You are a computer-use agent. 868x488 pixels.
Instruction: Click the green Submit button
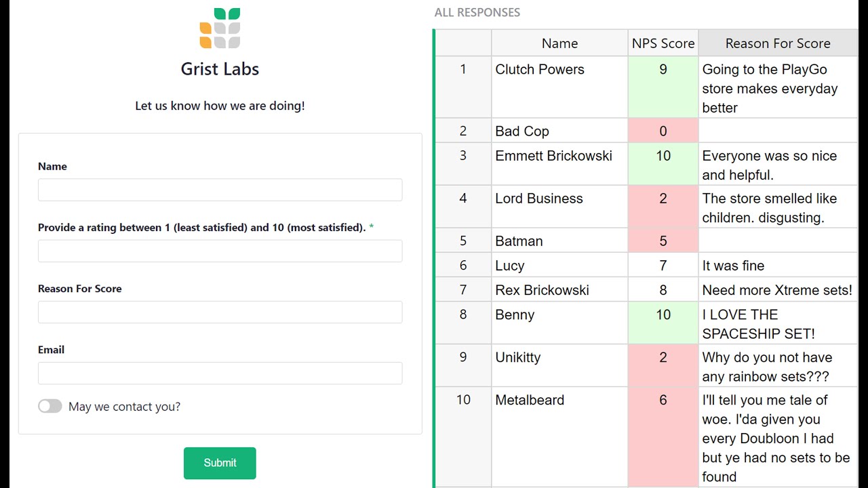[x=220, y=463]
